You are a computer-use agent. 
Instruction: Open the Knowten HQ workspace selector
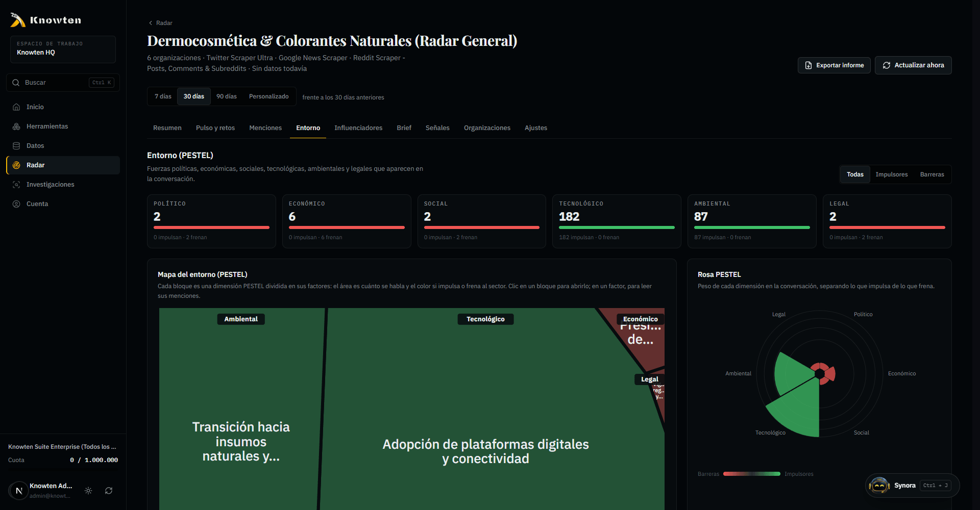63,49
